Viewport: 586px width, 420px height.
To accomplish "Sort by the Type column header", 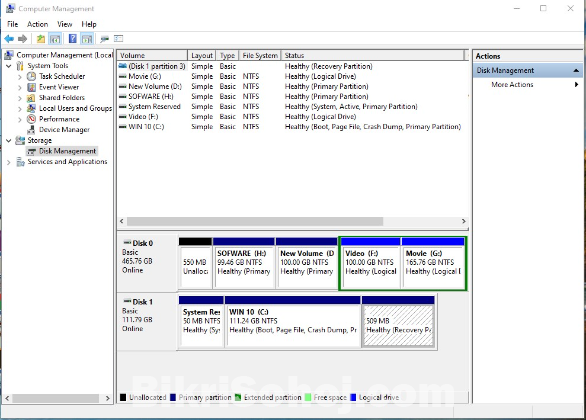I will pos(227,55).
